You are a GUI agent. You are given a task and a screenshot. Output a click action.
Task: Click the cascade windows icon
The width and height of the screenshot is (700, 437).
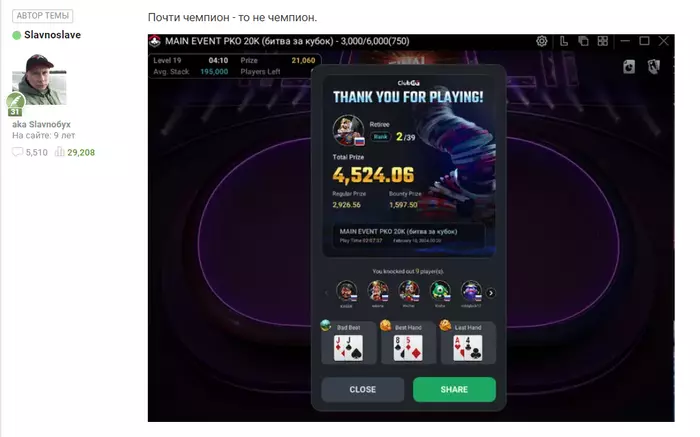point(583,41)
